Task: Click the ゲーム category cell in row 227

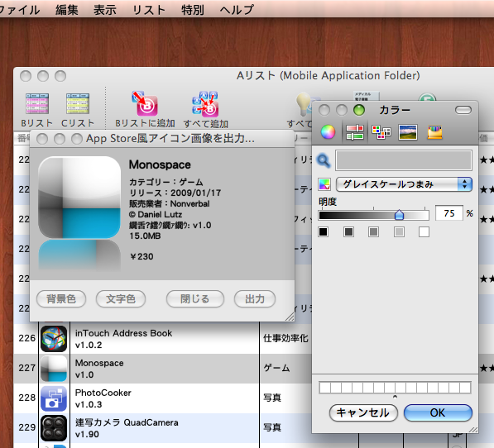Action: point(276,368)
